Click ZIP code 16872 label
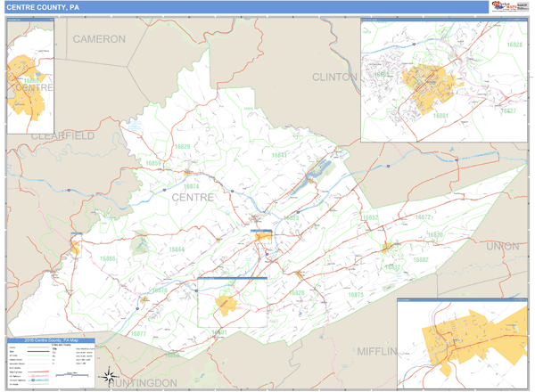This screenshot has height=392, width=535. pyautogui.click(x=423, y=217)
